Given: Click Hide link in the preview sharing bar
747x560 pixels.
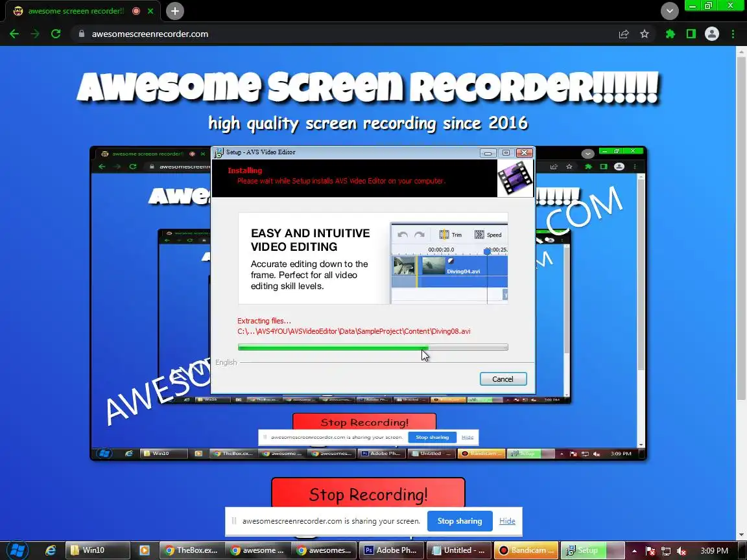Looking at the screenshot, I should [x=468, y=437].
